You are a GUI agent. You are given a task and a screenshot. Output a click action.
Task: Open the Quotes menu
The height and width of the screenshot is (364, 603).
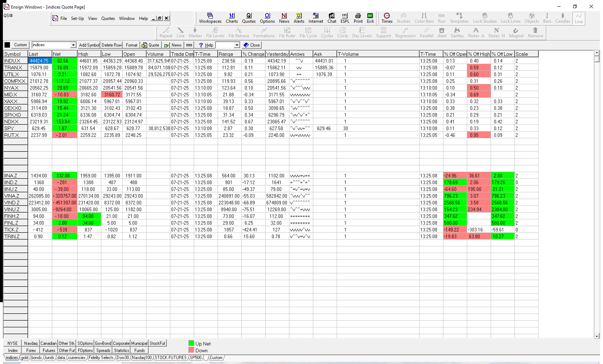[108, 18]
